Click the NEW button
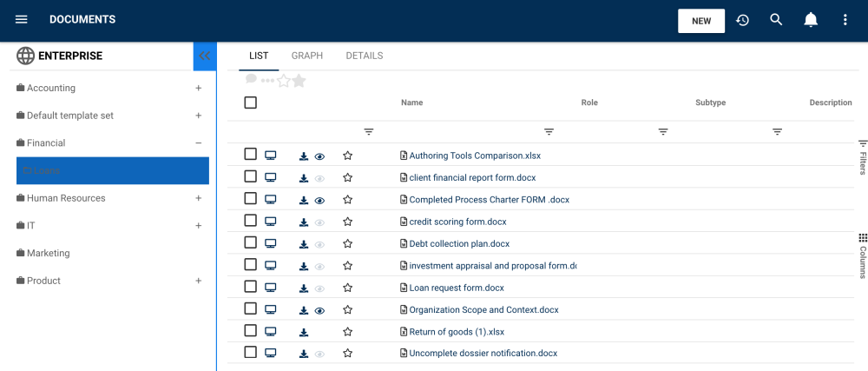 pyautogui.click(x=701, y=21)
